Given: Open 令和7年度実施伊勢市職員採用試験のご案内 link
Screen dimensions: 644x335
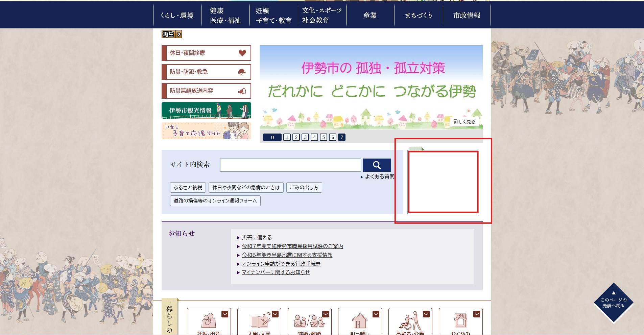Looking at the screenshot, I should tap(292, 246).
